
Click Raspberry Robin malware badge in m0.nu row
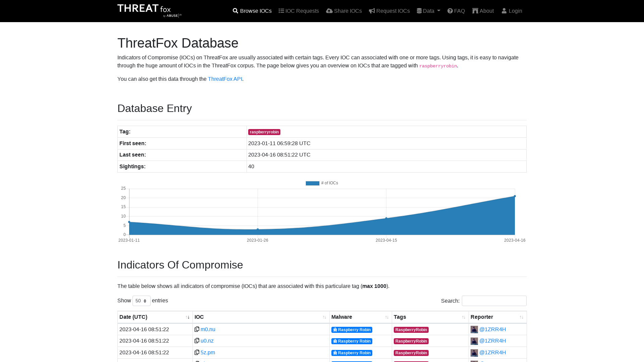click(352, 330)
